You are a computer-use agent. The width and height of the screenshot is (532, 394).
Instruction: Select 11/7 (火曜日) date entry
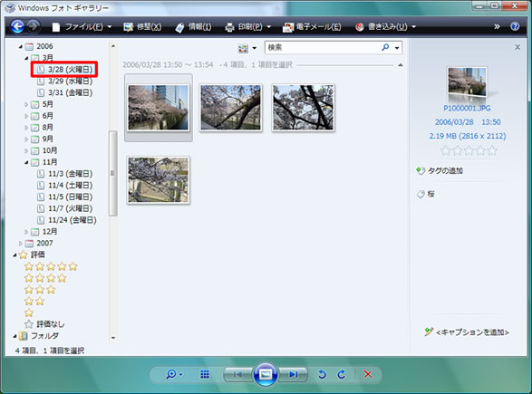tap(64, 208)
